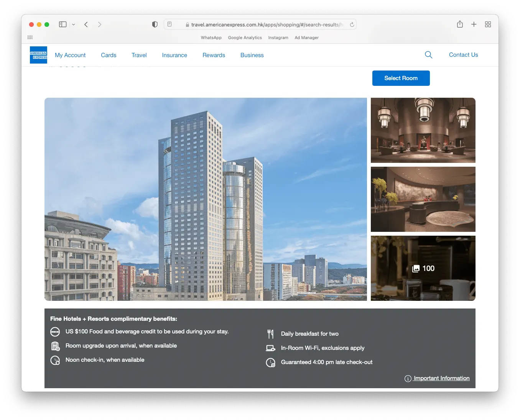Show the tab overview grid icon
The width and height of the screenshot is (520, 420).
coord(488,24)
